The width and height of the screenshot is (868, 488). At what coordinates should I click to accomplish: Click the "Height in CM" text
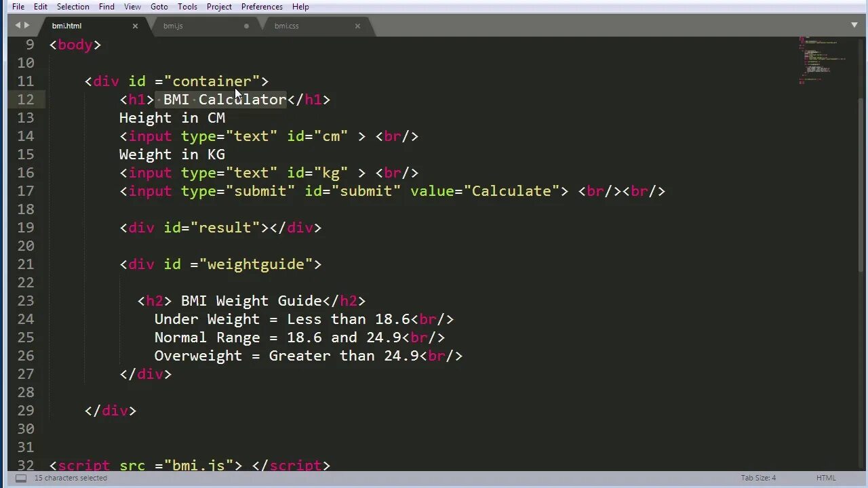[172, 118]
